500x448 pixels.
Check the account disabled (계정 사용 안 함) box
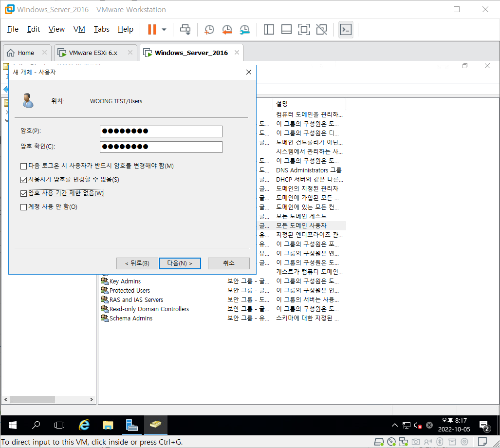[x=23, y=207]
